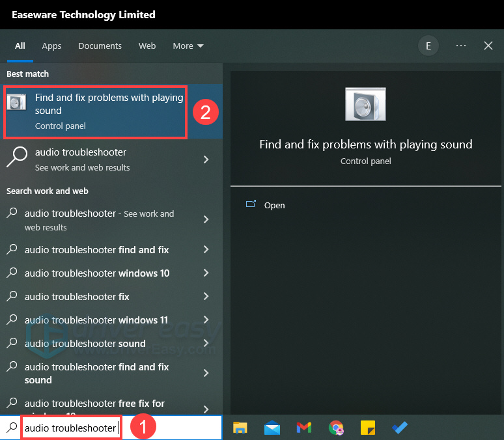Select suggestion 'audio troubleshooter windows 10'
Image resolution: width=504 pixels, height=440 pixels.
tap(111, 273)
